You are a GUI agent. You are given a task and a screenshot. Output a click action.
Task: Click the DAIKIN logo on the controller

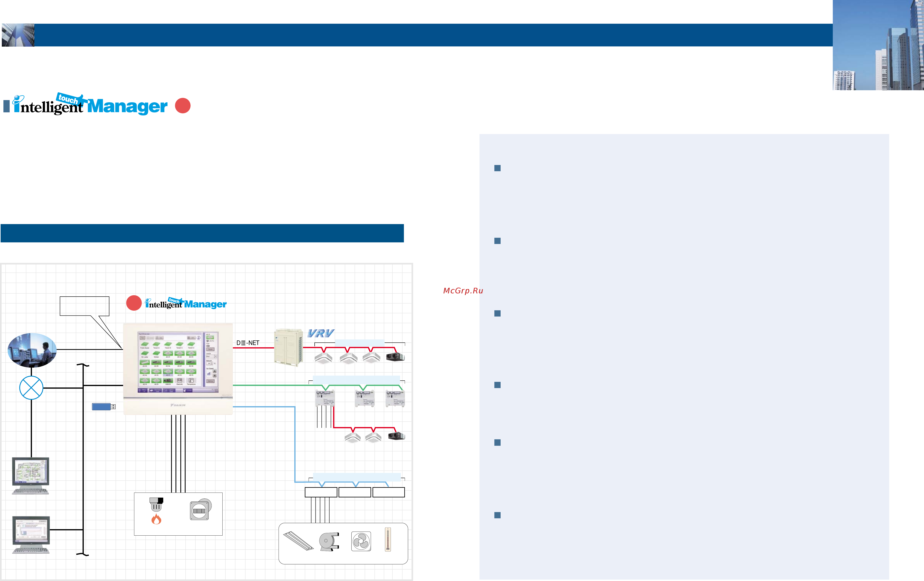pos(178,405)
